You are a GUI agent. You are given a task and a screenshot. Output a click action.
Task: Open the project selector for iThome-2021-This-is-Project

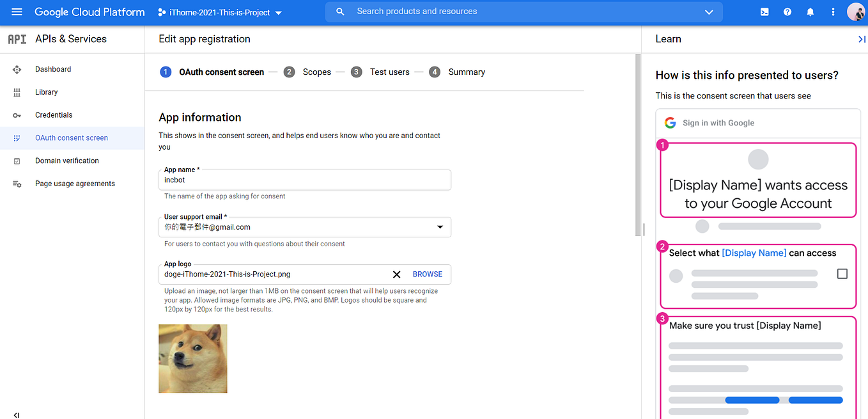click(x=219, y=12)
